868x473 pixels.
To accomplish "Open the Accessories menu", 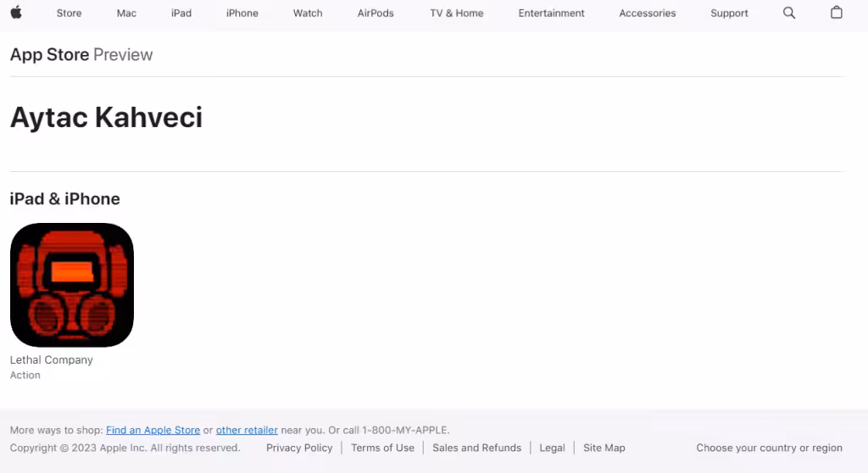I will pyautogui.click(x=647, y=13).
